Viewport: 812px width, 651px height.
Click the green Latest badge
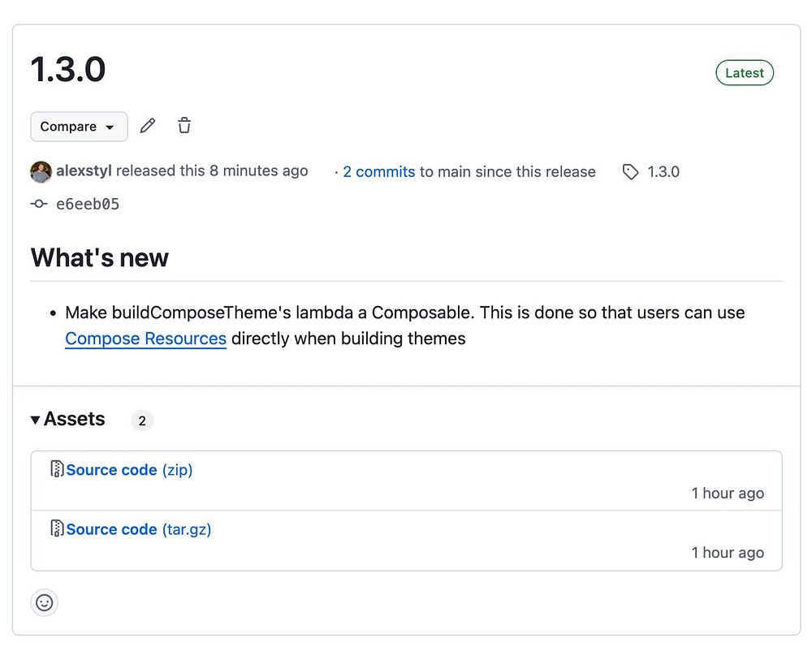(745, 73)
